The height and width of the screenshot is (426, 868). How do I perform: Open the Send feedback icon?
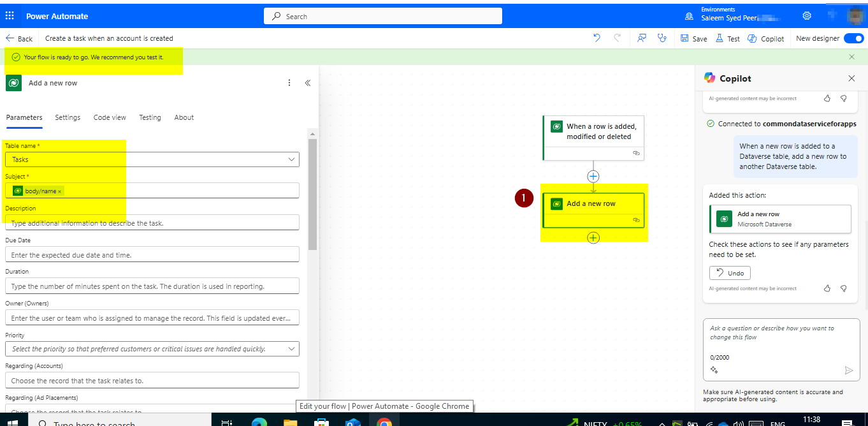[642, 38]
